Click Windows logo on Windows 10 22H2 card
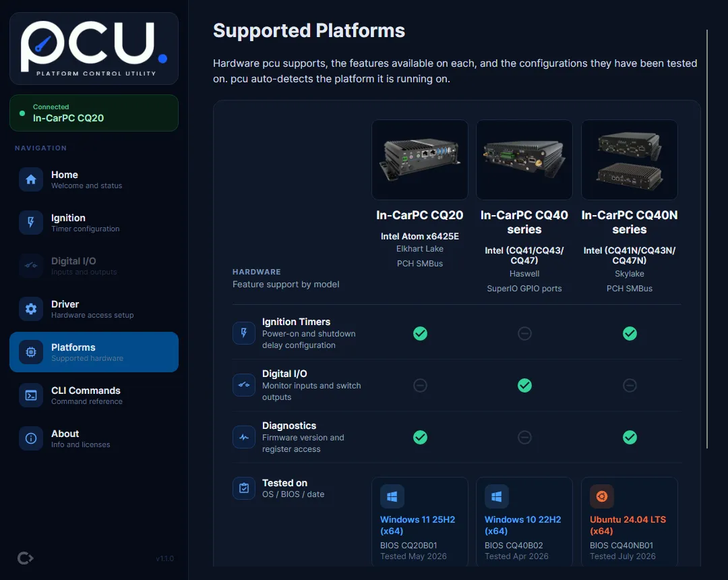Screen dimensions: 728x580 tap(496, 496)
